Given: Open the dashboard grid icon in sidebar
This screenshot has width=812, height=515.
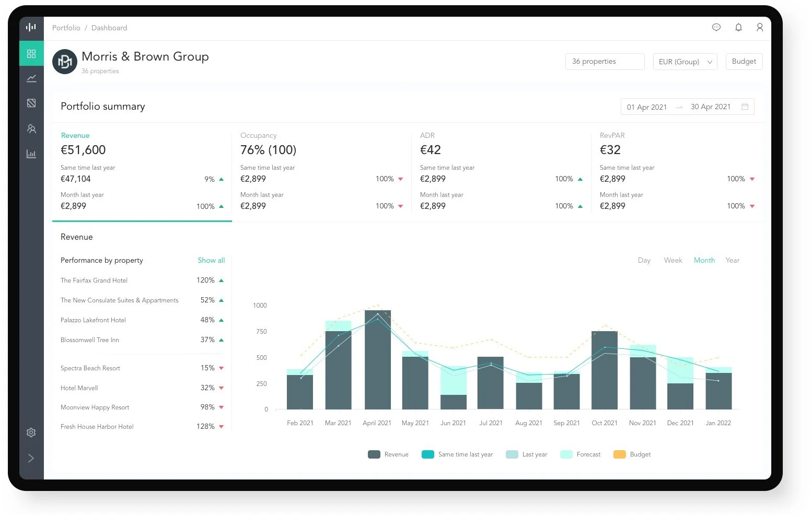Looking at the screenshot, I should tap(31, 53).
